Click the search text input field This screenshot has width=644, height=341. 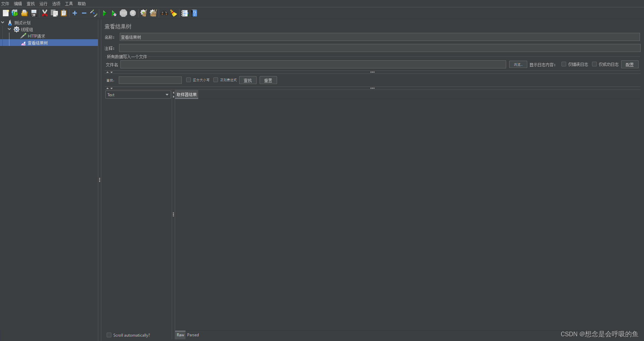[150, 80]
